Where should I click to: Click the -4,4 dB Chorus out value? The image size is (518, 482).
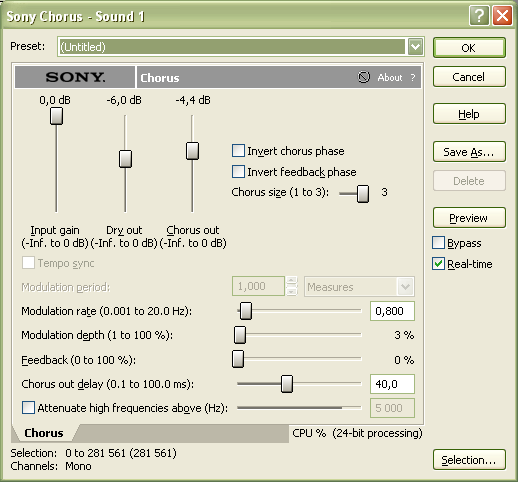[193, 100]
